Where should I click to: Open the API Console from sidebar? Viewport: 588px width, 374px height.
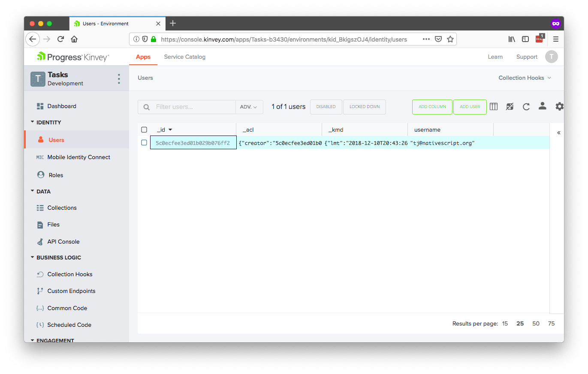(63, 241)
